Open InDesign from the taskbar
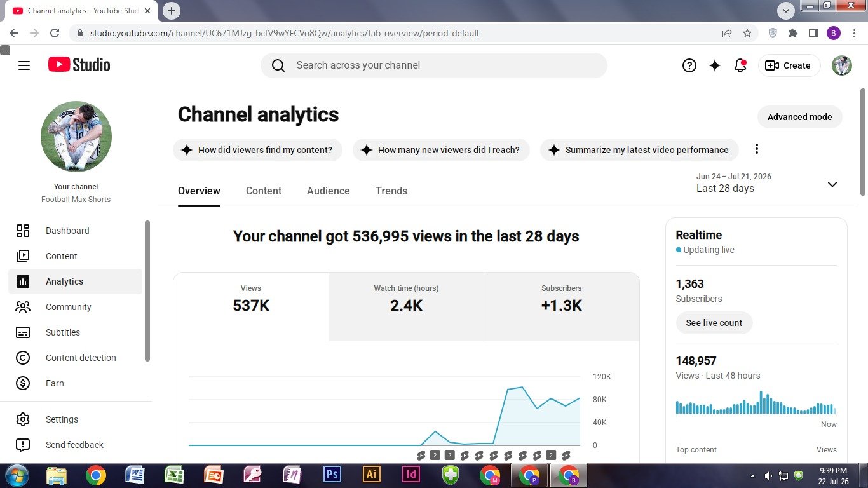868x488 pixels. click(411, 475)
